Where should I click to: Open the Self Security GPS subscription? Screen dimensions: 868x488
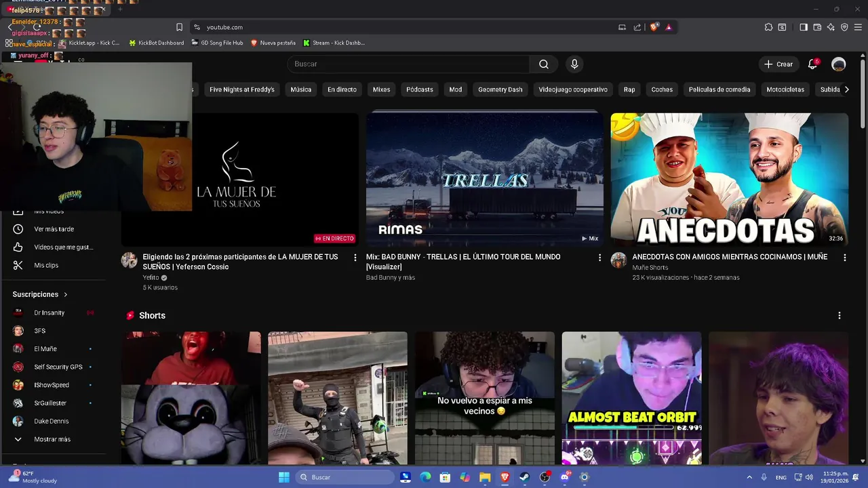(54, 367)
